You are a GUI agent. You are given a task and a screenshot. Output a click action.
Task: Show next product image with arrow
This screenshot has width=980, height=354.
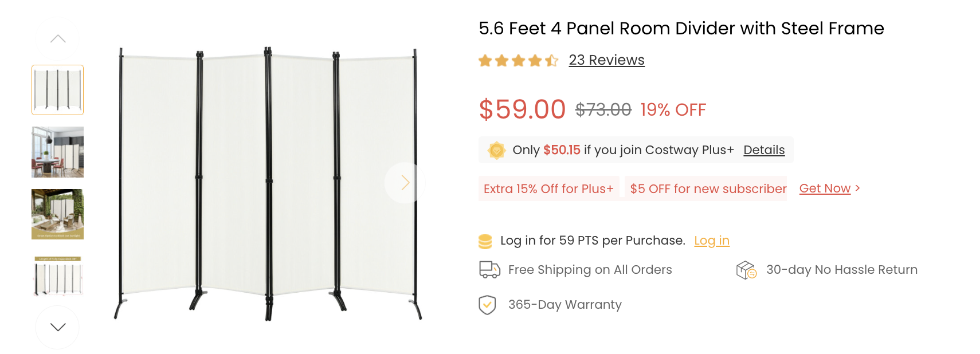[405, 183]
